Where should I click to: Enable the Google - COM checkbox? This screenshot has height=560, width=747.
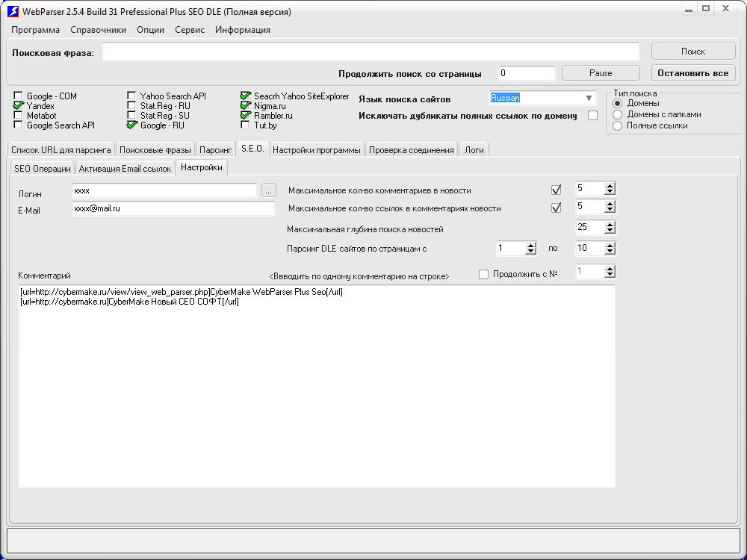(x=18, y=96)
